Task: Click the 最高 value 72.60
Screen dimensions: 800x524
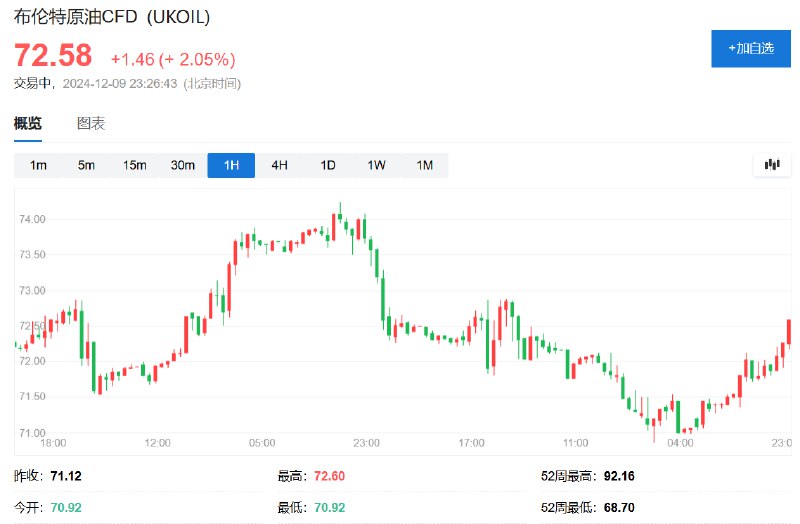Action: (x=330, y=476)
